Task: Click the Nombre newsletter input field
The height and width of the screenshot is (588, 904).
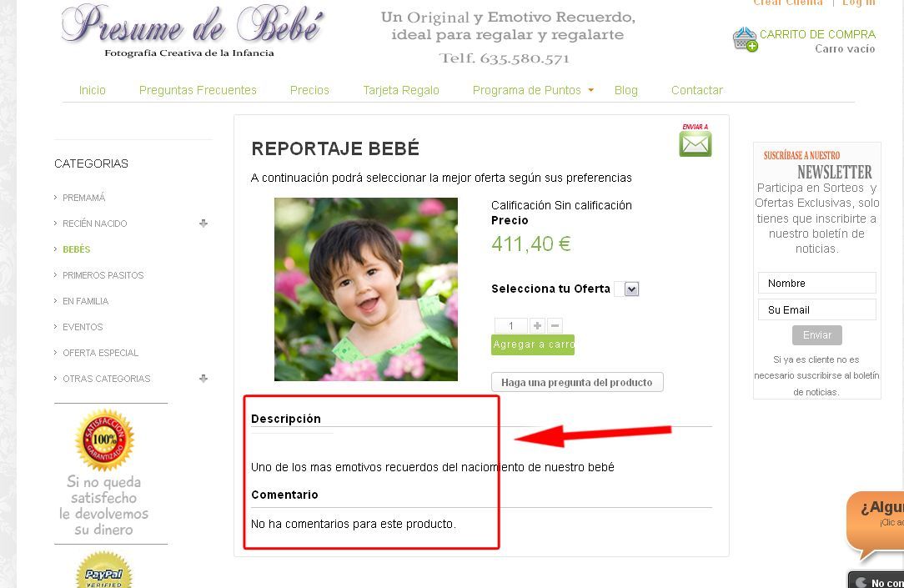Action: tap(817, 283)
